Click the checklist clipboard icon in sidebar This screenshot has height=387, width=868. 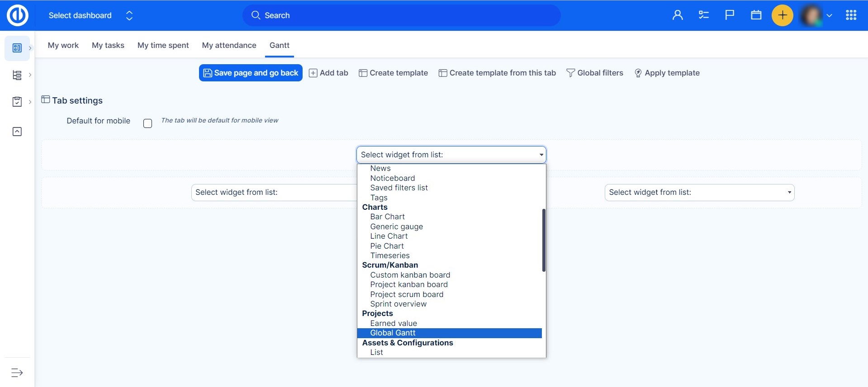click(x=17, y=102)
